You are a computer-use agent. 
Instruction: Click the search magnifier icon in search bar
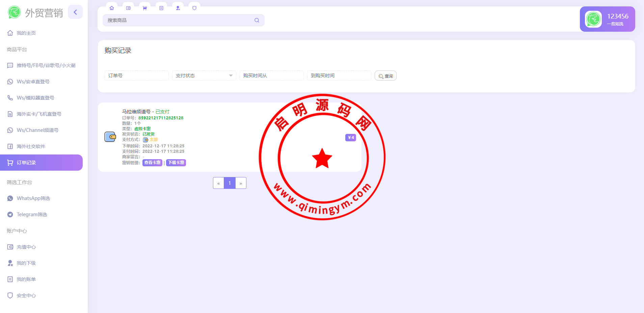coord(257,20)
